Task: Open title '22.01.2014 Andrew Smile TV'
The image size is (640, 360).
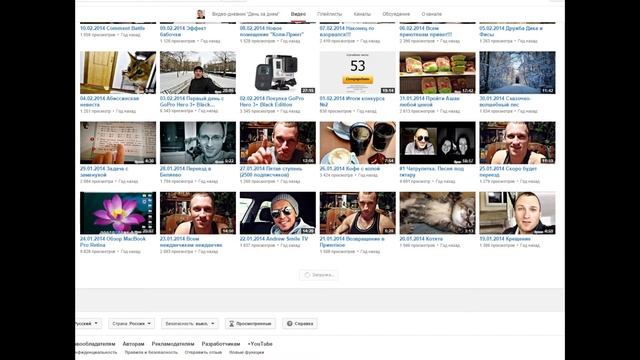Action: (x=274, y=239)
